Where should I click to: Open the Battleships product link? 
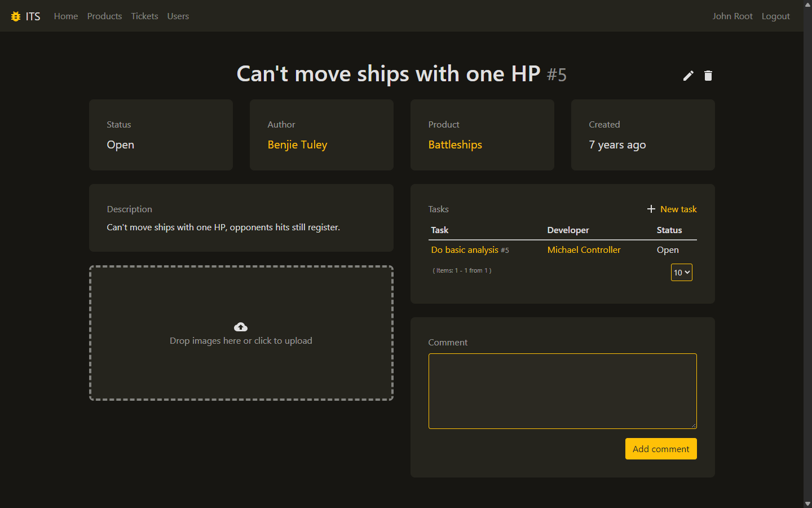tap(455, 144)
